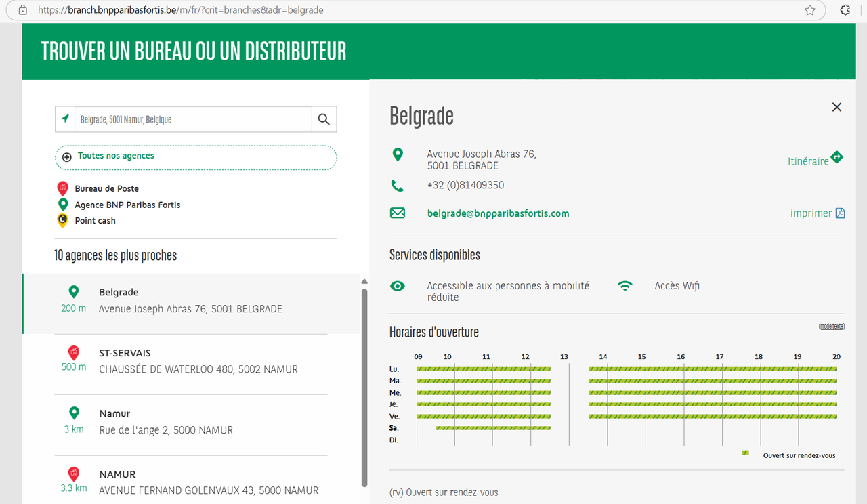The height and width of the screenshot is (504, 867).
Task: Switch opening hours to mode texte
Action: (832, 327)
